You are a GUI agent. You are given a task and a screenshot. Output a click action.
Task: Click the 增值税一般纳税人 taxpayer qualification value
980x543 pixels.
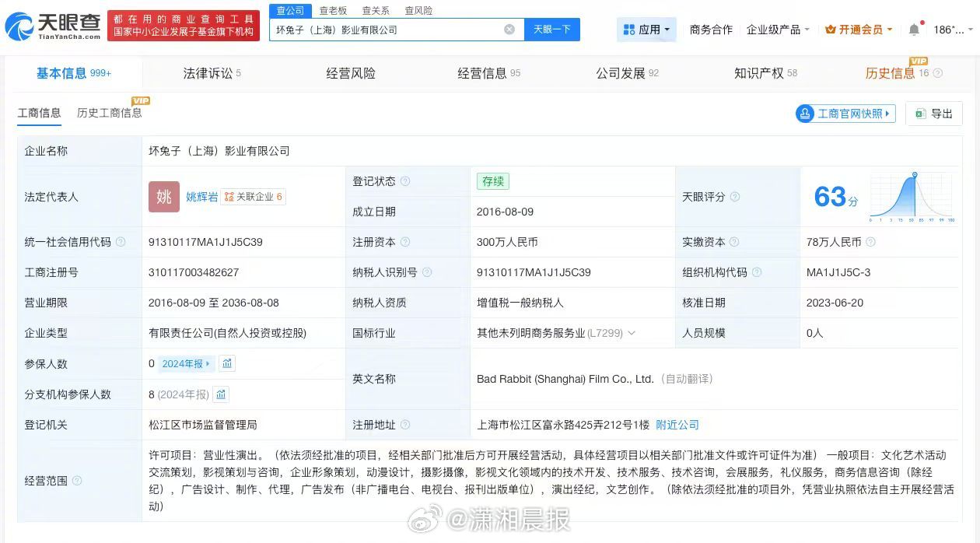pyautogui.click(x=520, y=303)
